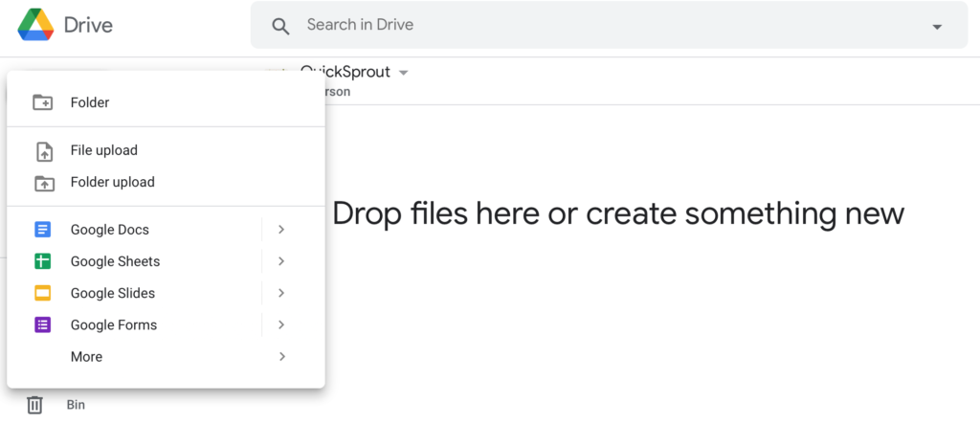
Task: Open the QuickSprout folder dropdown arrow
Action: click(x=403, y=73)
